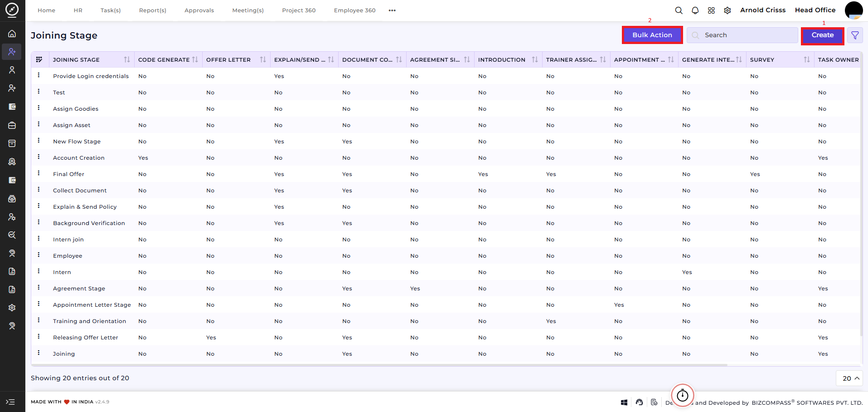Open the row menu for Joining

(x=39, y=353)
